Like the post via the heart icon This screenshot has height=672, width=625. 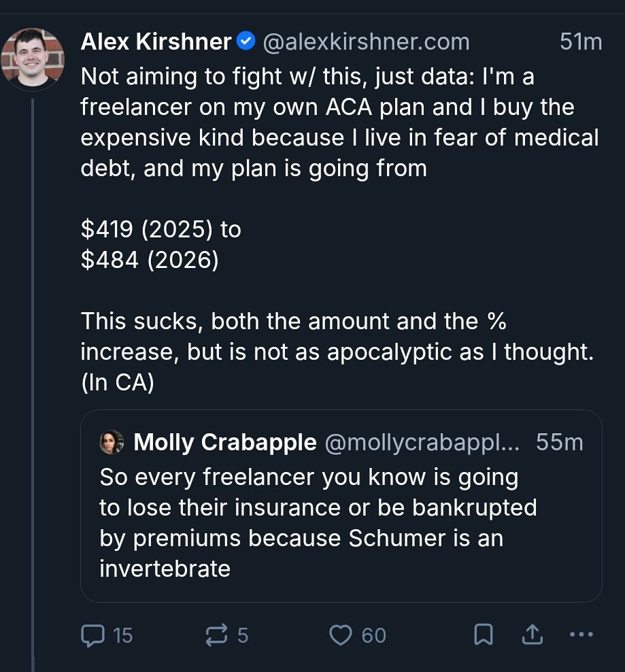[x=339, y=635]
